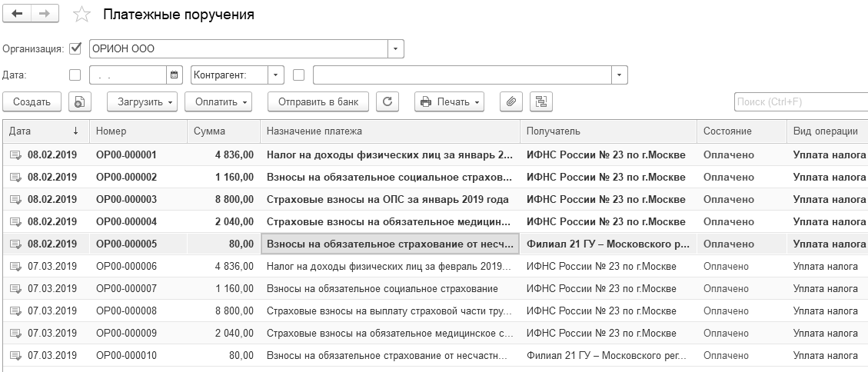Open the Печать dropdown menu

[x=450, y=101]
